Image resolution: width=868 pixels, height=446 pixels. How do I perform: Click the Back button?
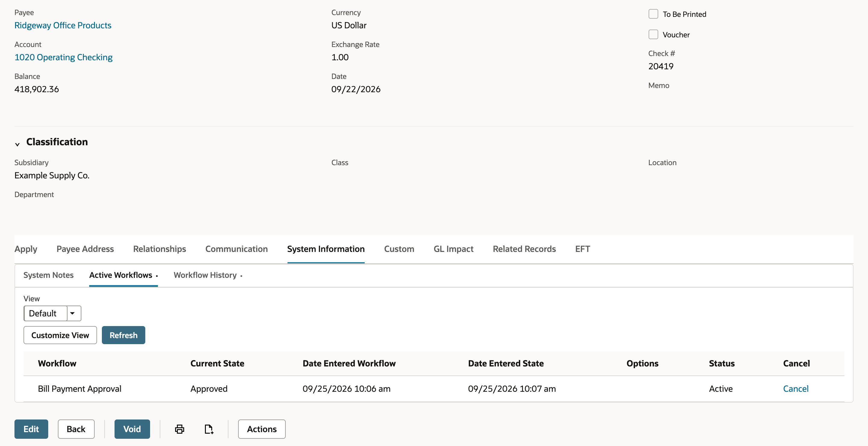[76, 429]
